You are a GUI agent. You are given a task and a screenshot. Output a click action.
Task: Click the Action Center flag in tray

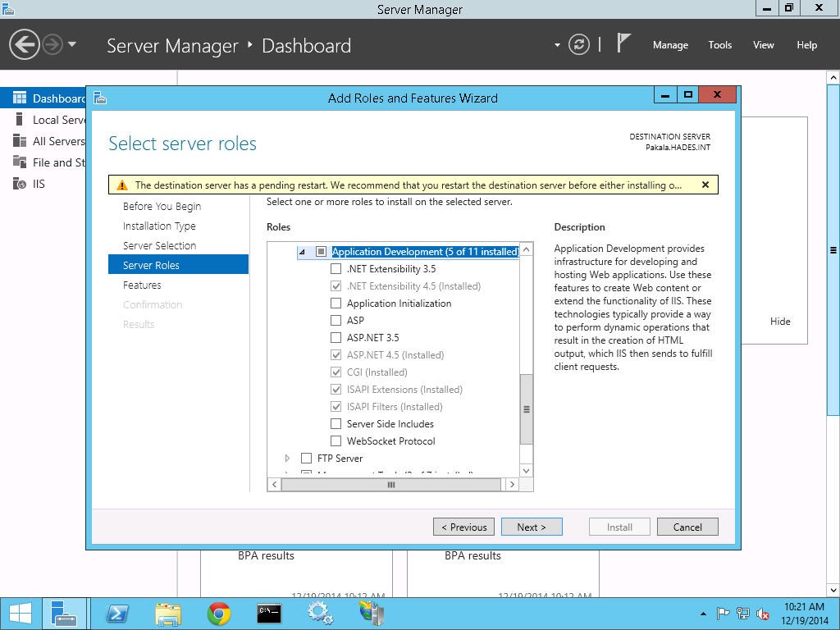tap(723, 614)
